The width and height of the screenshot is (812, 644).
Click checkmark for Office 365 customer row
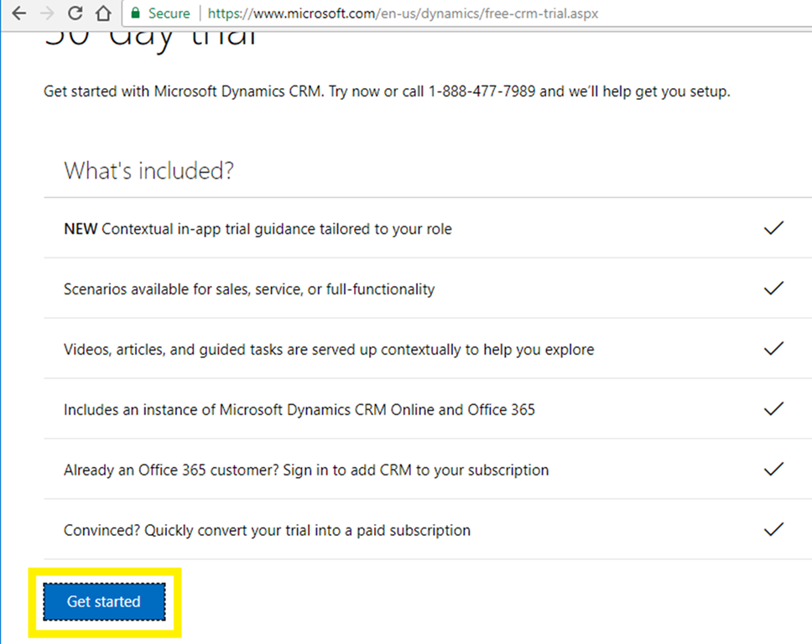point(773,470)
